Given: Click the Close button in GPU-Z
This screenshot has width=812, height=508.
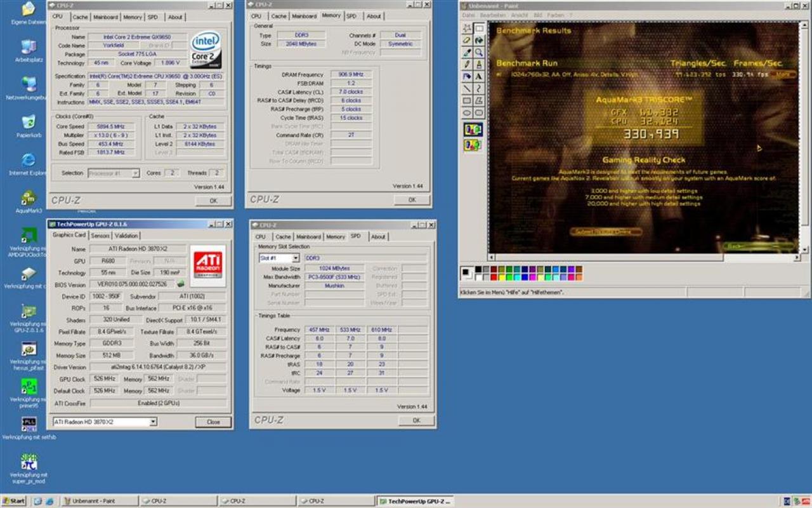Looking at the screenshot, I should [x=213, y=422].
